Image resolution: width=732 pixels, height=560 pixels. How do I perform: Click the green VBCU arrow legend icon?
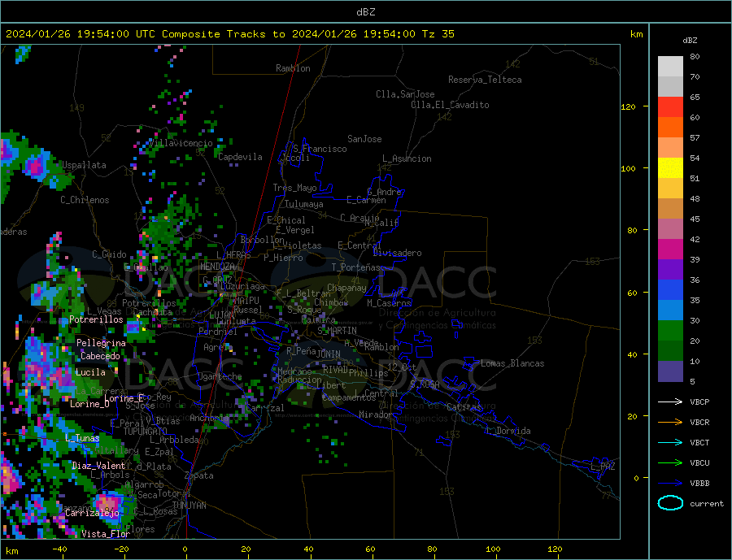[670, 462]
